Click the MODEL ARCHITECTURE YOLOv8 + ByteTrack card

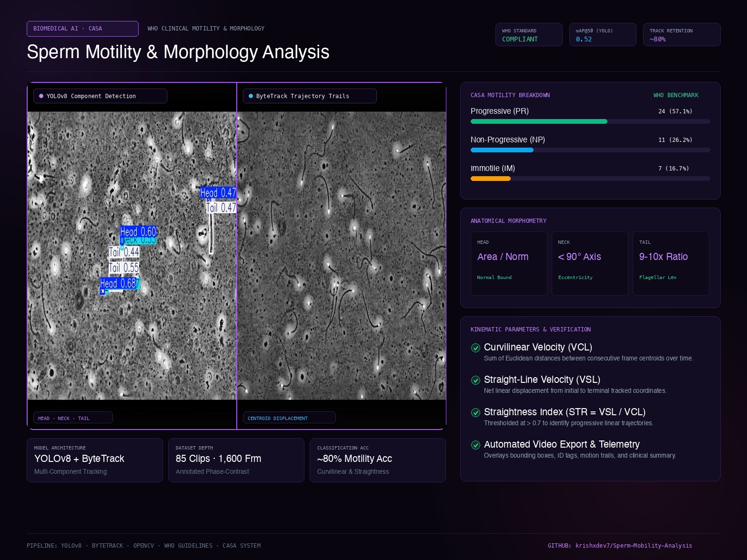(95, 460)
